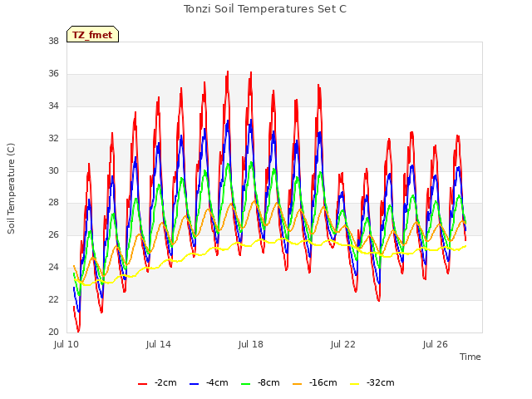Click the 24 y-axis tick label
This screenshot has width=532, height=399.
pos(53,268)
